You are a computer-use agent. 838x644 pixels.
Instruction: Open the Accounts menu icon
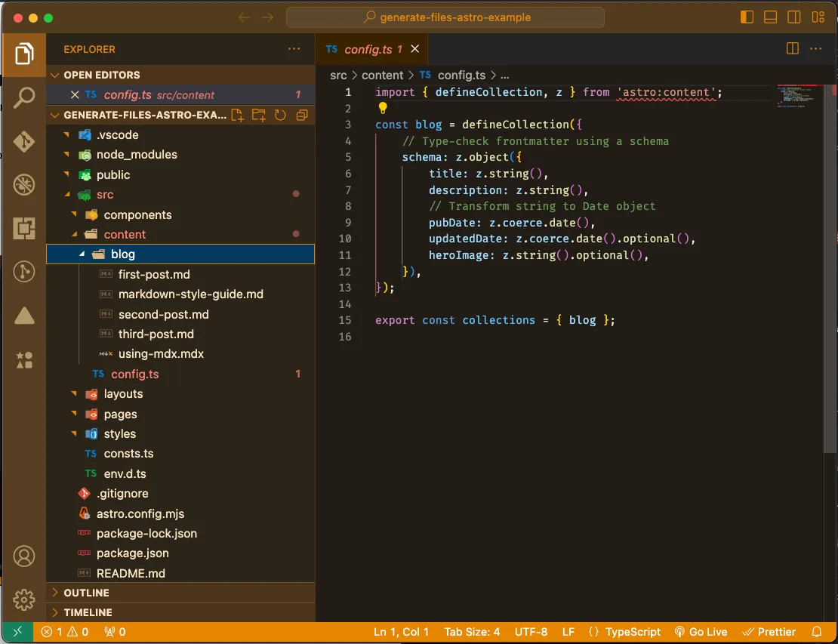pyautogui.click(x=24, y=556)
